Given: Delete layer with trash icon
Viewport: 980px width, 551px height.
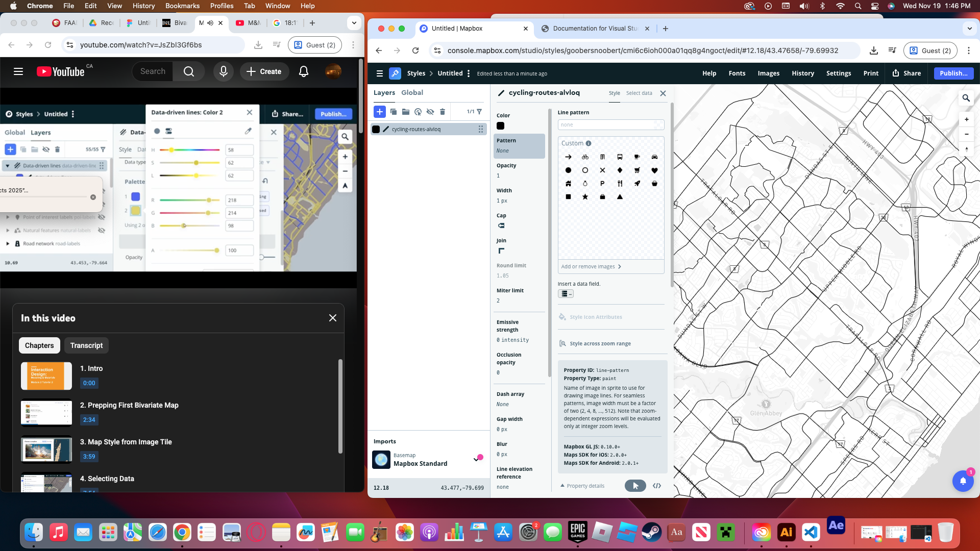Looking at the screenshot, I should 443,112.
